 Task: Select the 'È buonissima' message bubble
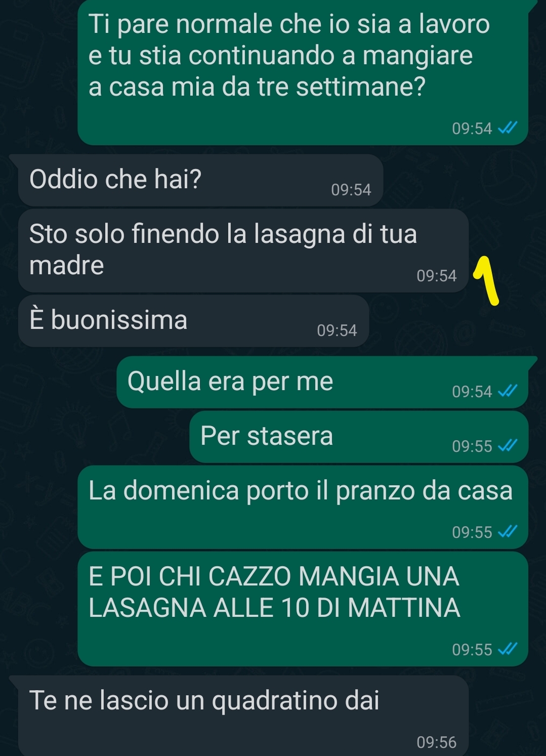point(193,321)
